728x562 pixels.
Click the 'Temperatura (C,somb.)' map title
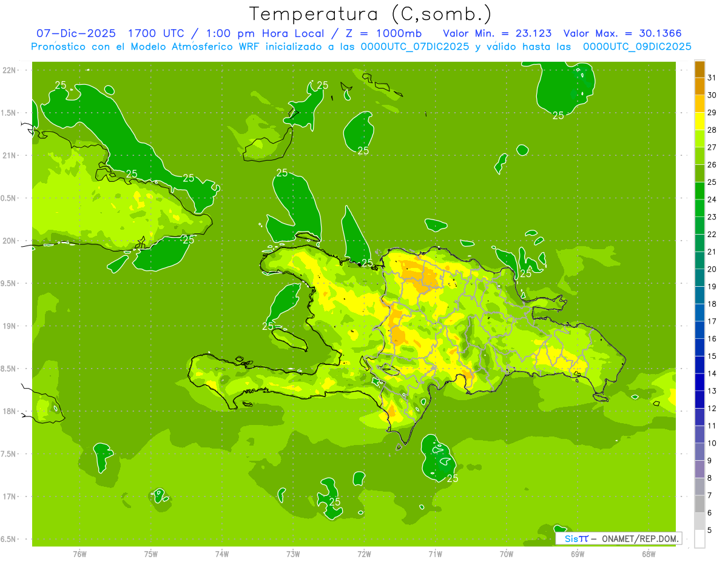point(370,14)
